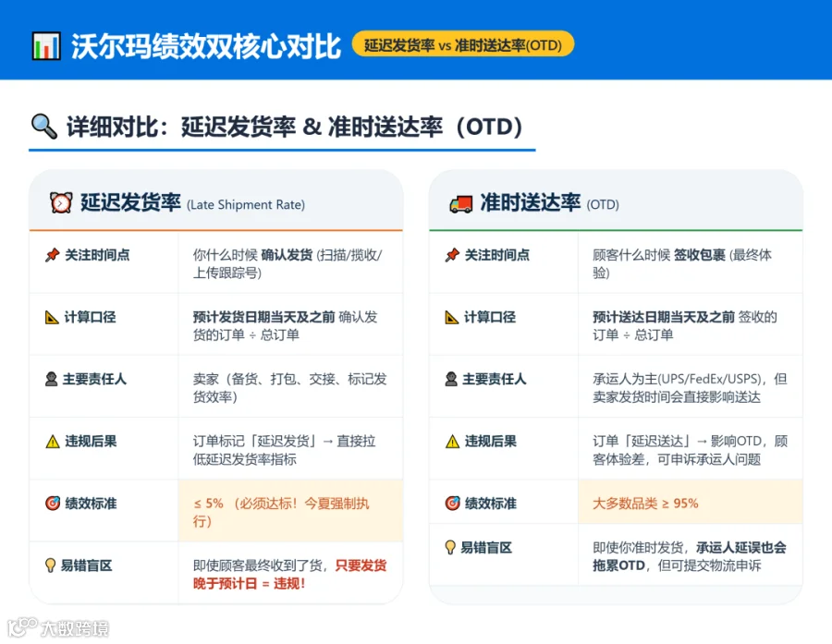This screenshot has width=832, height=644.
Task: Click lightbulb icon in 延迟发货率 易错盲区 row
Action: coord(51,565)
